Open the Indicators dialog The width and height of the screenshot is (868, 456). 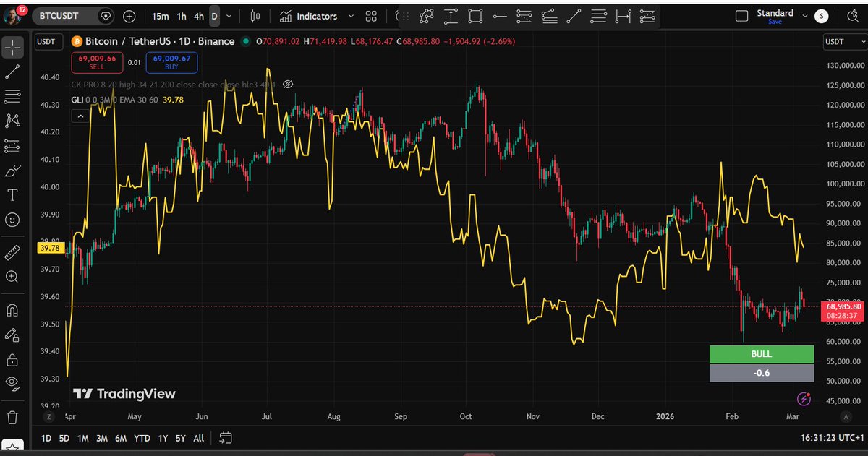pos(309,15)
